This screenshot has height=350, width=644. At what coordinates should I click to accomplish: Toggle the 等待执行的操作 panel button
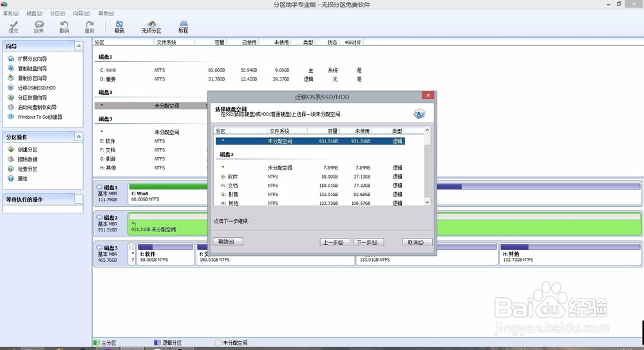tap(79, 199)
